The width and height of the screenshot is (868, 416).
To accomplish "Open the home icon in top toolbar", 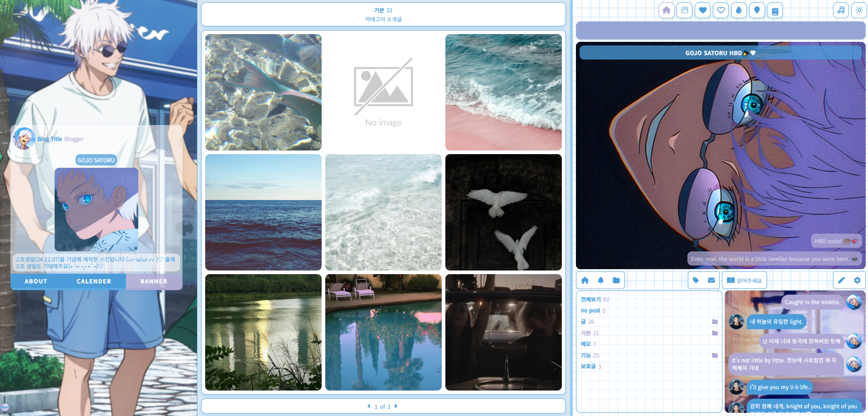I will click(666, 10).
